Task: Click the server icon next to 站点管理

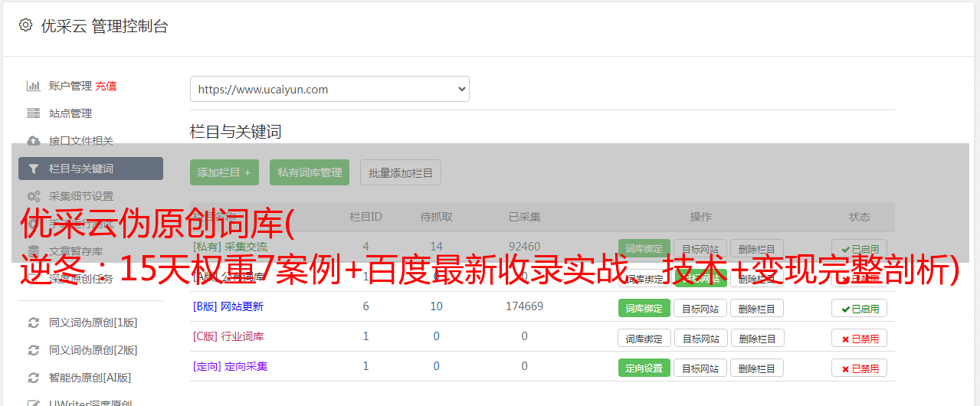Action: [x=34, y=113]
